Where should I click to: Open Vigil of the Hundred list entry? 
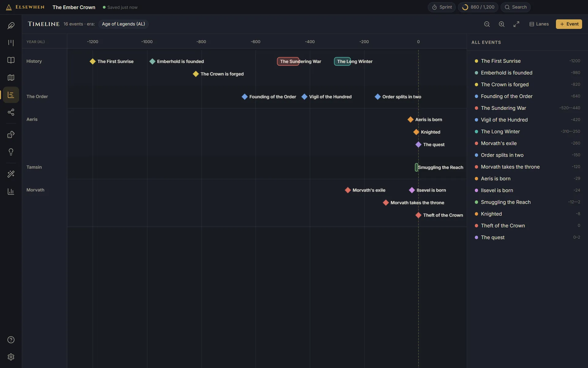pyautogui.click(x=527, y=120)
